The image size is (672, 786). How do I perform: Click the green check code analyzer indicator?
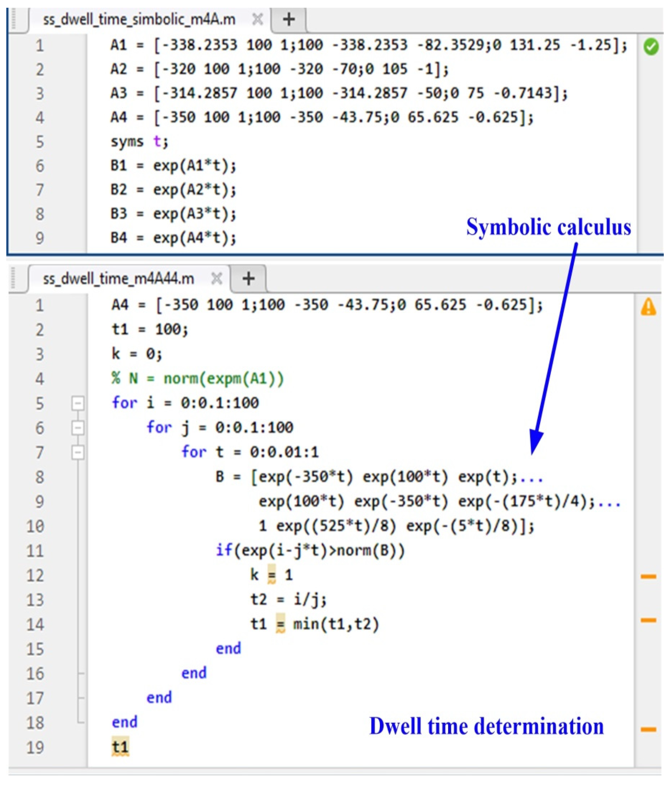(651, 47)
